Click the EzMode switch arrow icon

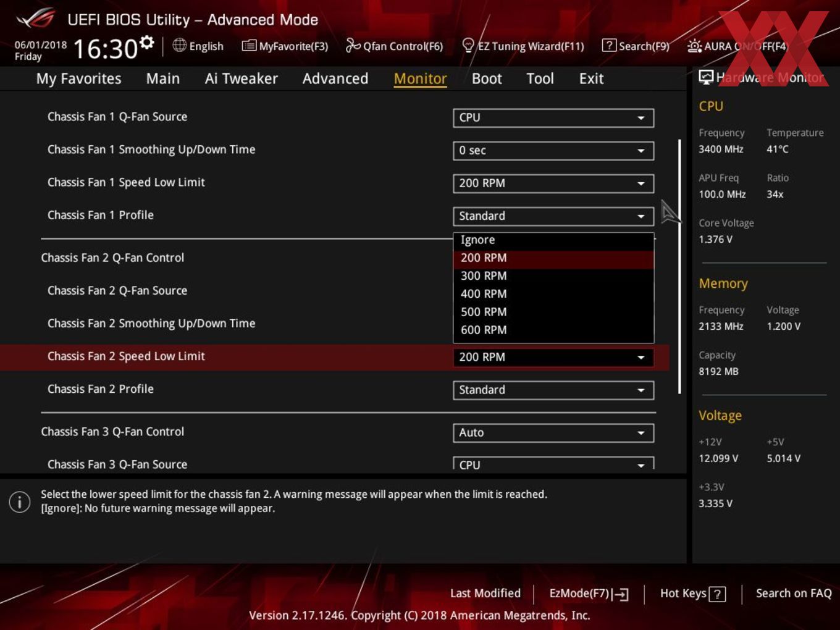tap(621, 594)
